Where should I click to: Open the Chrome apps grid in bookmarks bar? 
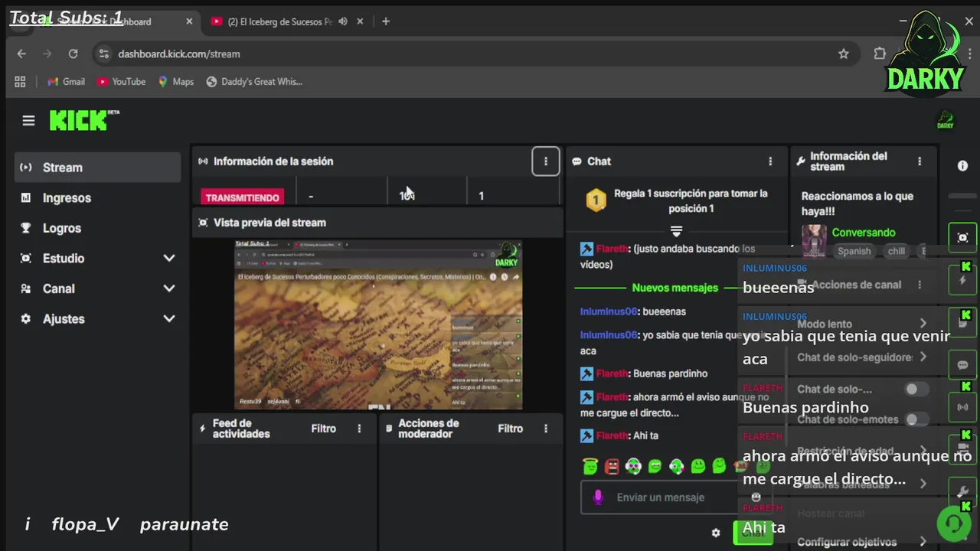[x=20, y=81]
